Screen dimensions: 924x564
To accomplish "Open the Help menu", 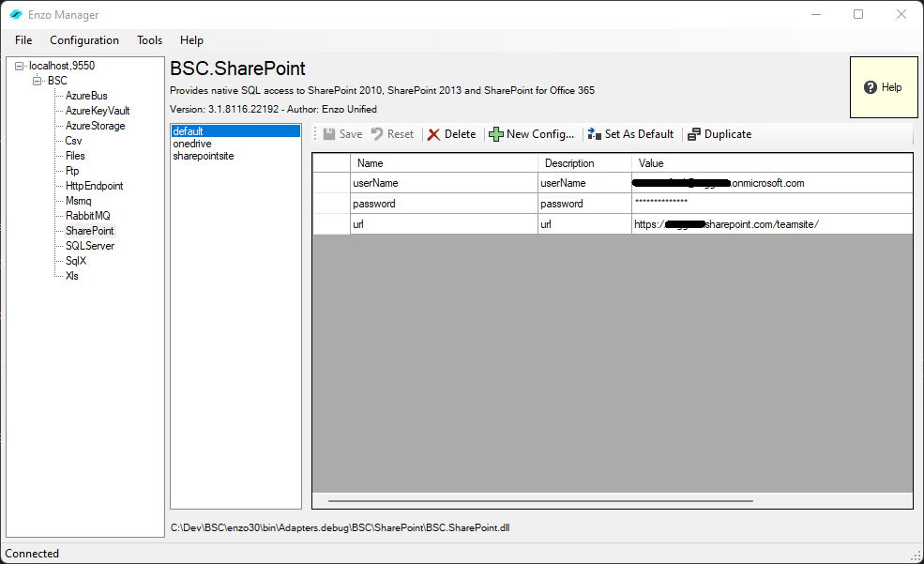I will (191, 40).
